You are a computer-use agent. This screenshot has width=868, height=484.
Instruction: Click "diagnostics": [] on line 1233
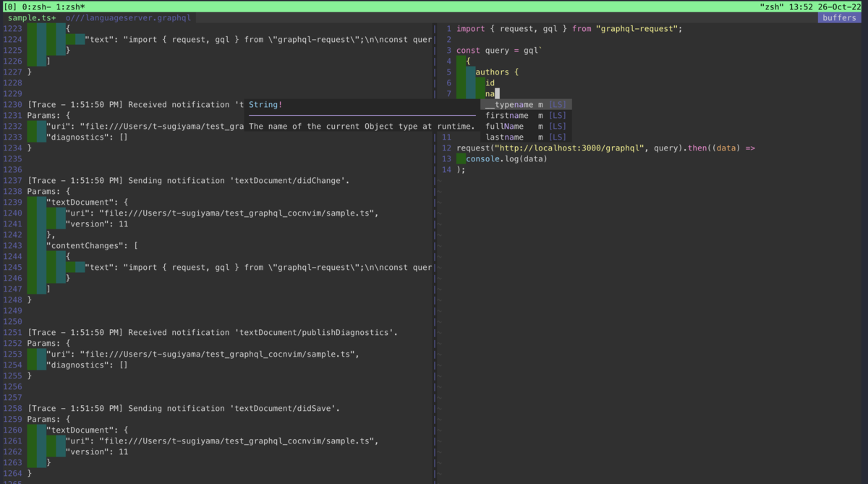88,137
